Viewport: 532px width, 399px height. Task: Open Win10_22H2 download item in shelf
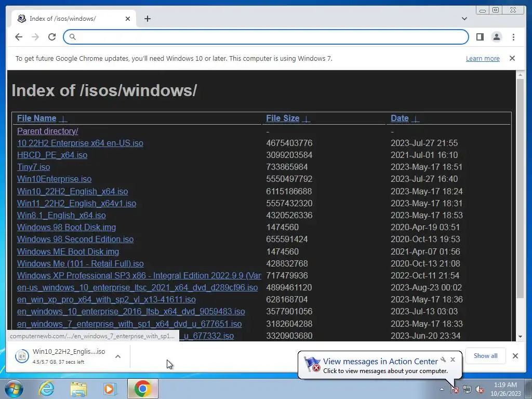pos(61,356)
